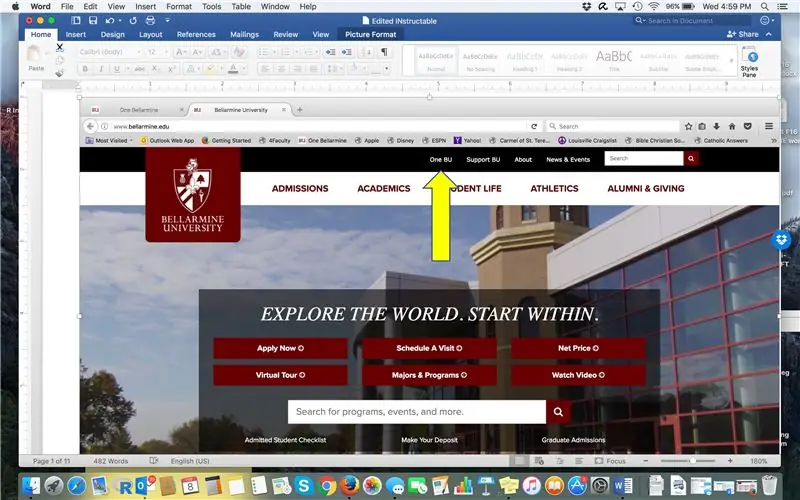Switch to Print Layout view in status bar
The height and width of the screenshot is (500, 800).
519,461
